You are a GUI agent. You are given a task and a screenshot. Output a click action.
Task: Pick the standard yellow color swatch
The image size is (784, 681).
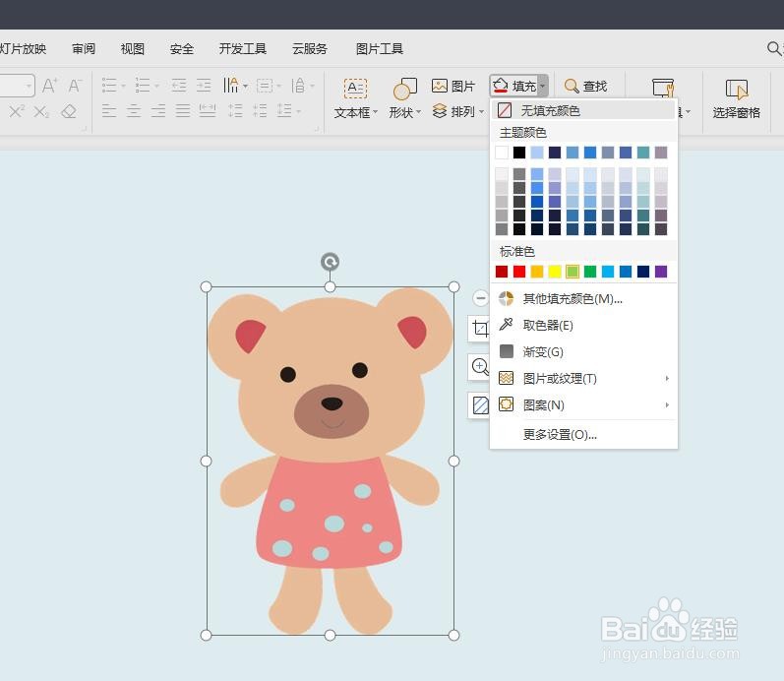[x=555, y=272]
